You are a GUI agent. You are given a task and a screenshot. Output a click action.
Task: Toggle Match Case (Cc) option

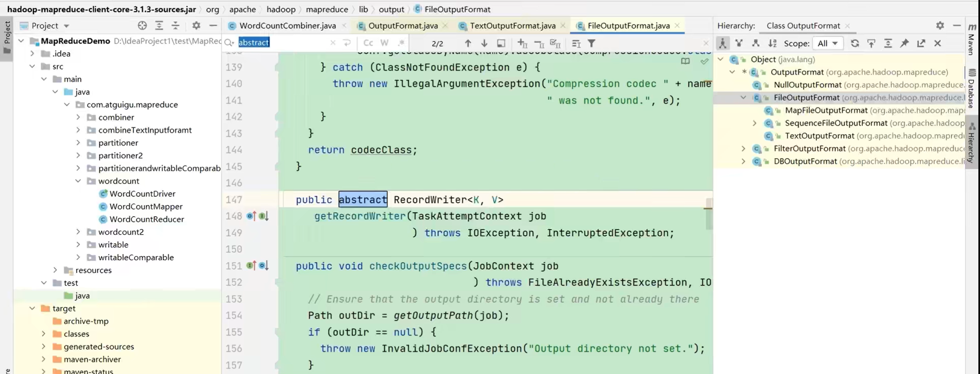click(368, 43)
